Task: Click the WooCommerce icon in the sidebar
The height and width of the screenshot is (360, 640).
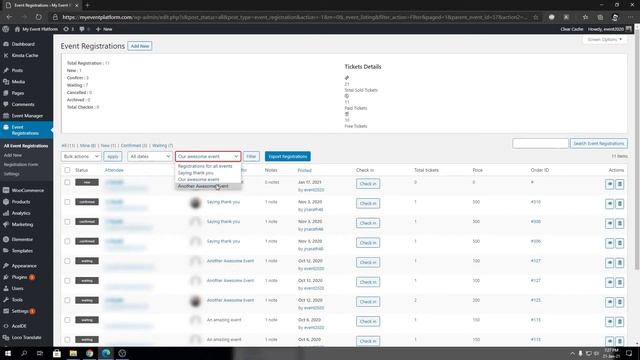Action: (6, 190)
